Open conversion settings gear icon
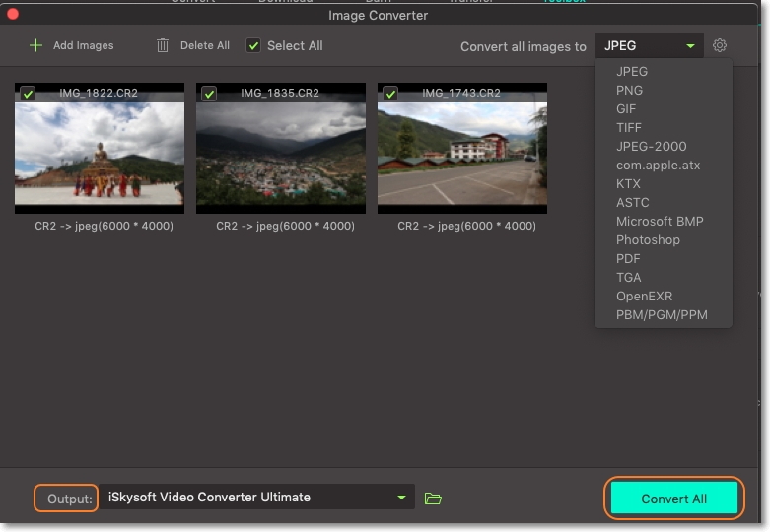The width and height of the screenshot is (770, 532). click(x=720, y=45)
